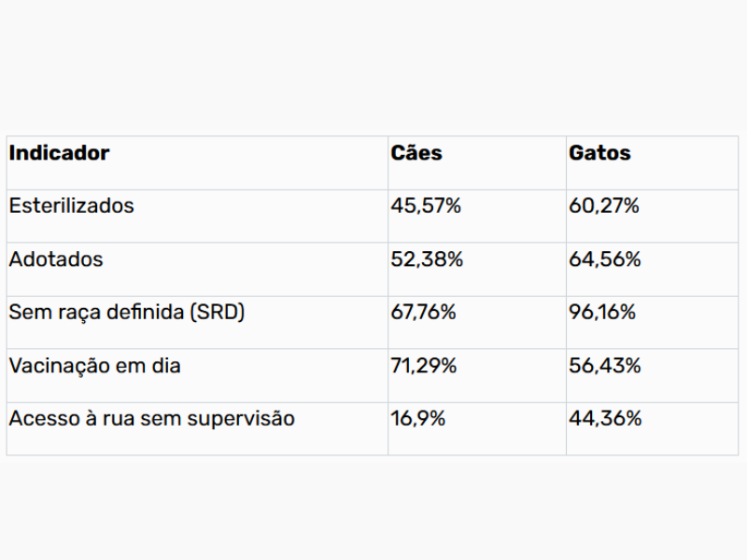Click the 60,27% cell for Gatos
This screenshot has height=560, width=747.
604,206
